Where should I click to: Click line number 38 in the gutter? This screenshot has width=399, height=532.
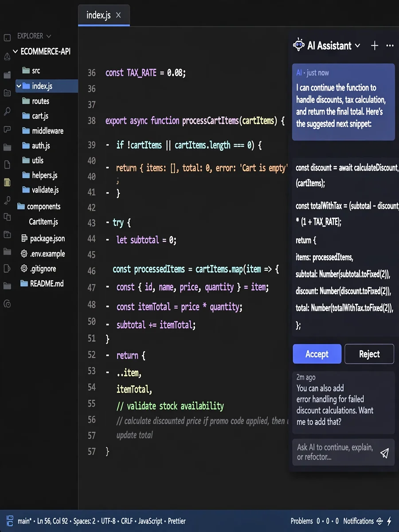pyautogui.click(x=92, y=121)
